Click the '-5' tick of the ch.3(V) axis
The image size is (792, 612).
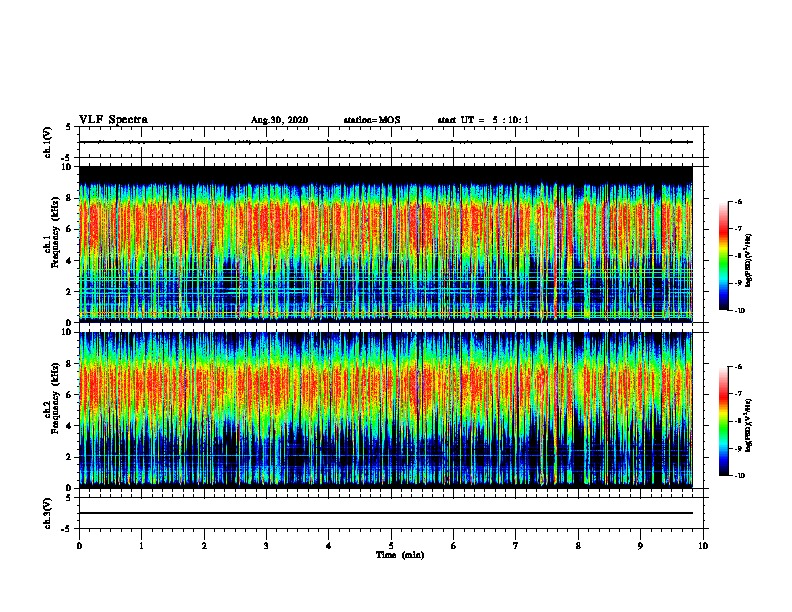[67, 529]
